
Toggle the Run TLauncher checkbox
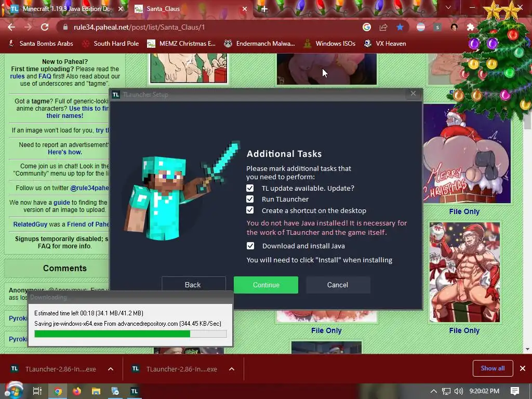click(x=250, y=199)
